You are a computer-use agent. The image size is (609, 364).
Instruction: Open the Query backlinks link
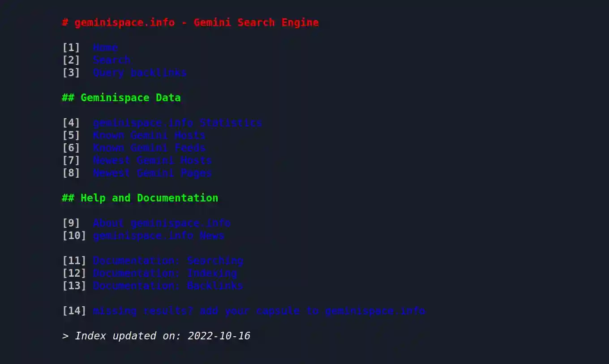[x=140, y=73]
